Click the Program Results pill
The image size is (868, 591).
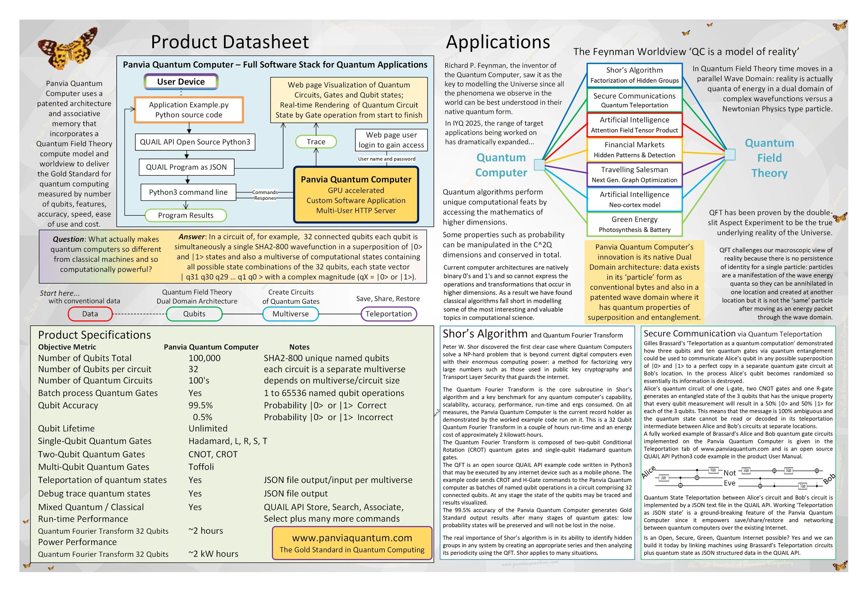pyautogui.click(x=185, y=215)
